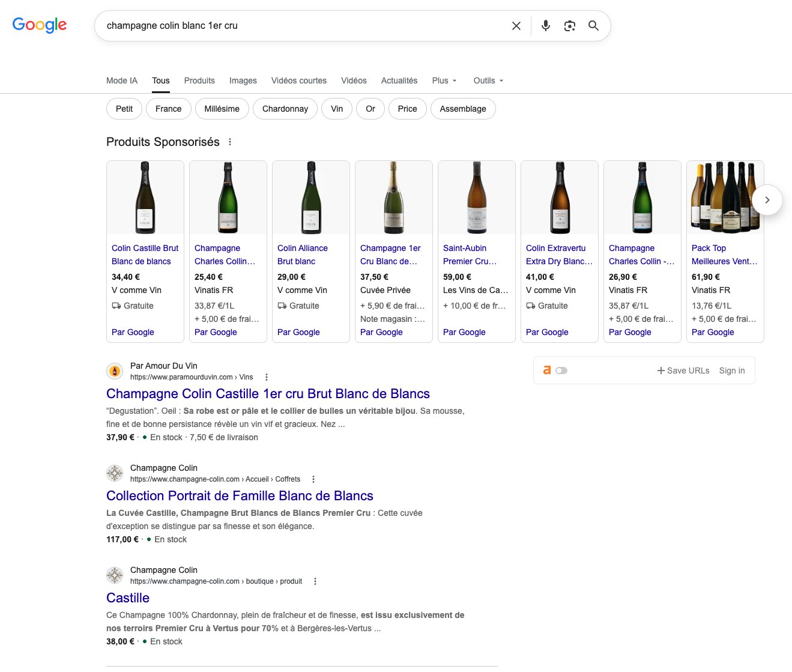
Task: Apply the Or filter chip
Action: (x=370, y=109)
